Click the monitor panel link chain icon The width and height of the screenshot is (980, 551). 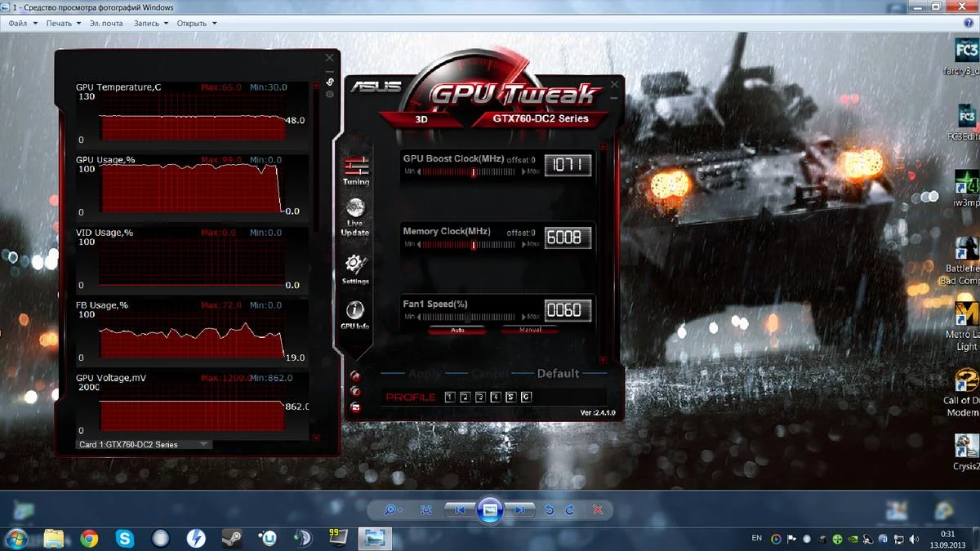coord(330,82)
